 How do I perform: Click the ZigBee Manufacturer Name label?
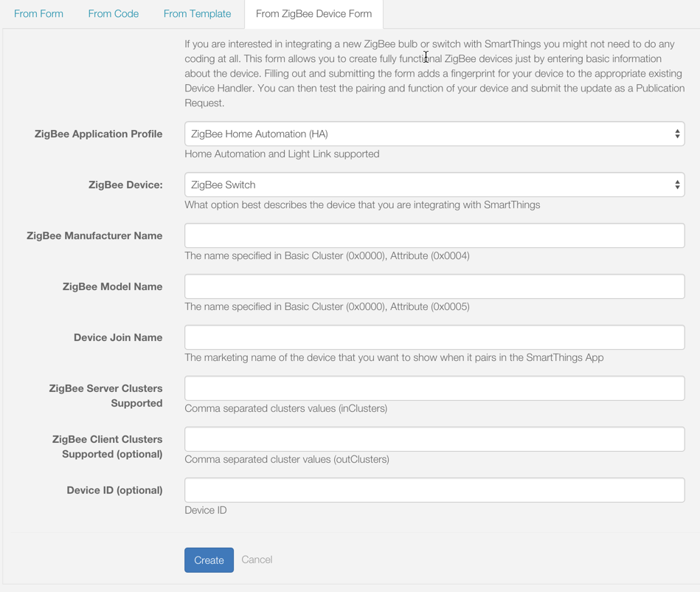tap(94, 235)
